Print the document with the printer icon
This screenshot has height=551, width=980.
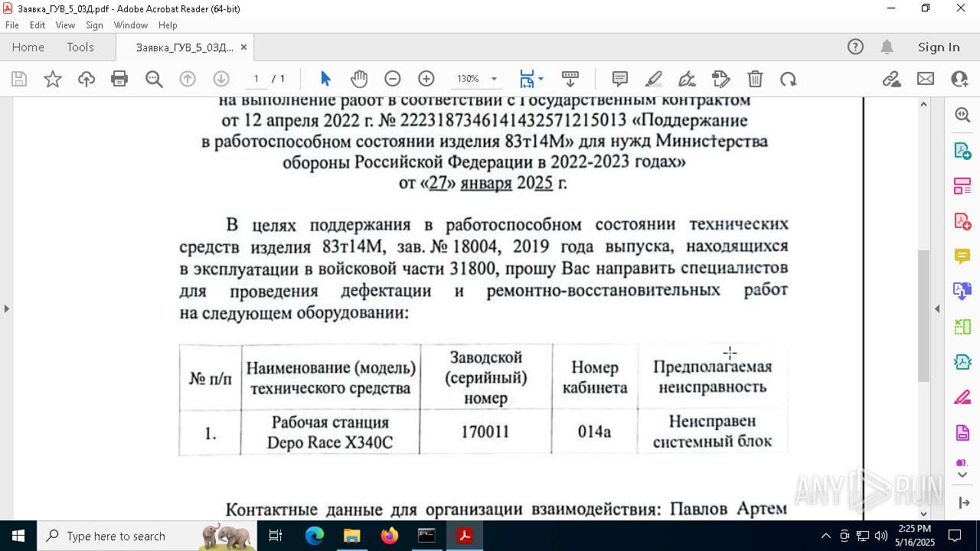119,79
